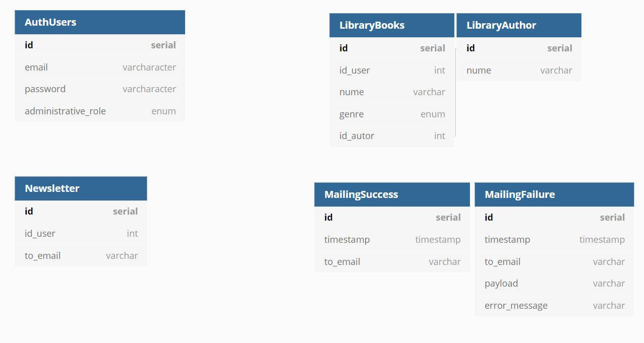
Task: Click the LibraryAuthor table header
Action: (519, 25)
